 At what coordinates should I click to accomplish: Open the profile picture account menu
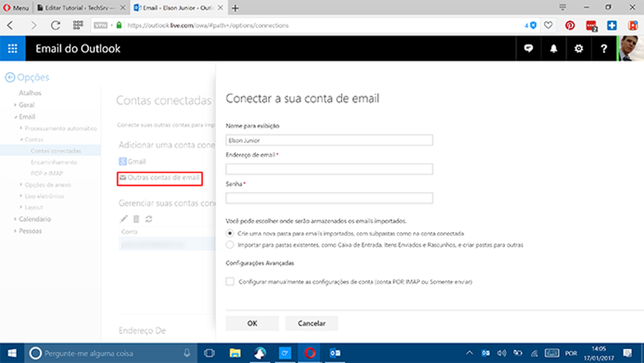pyautogui.click(x=631, y=48)
